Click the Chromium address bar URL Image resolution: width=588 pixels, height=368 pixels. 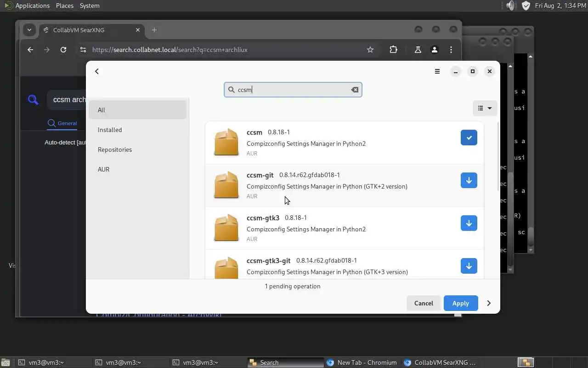[170, 50]
